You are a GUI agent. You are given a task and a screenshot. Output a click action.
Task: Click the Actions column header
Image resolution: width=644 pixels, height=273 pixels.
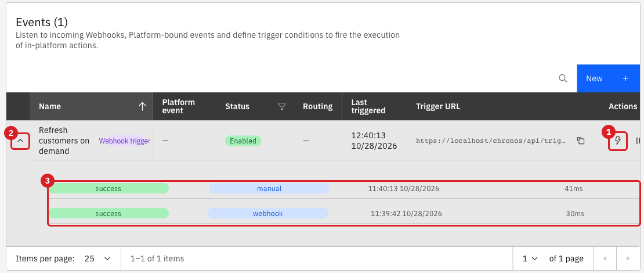coord(623,106)
